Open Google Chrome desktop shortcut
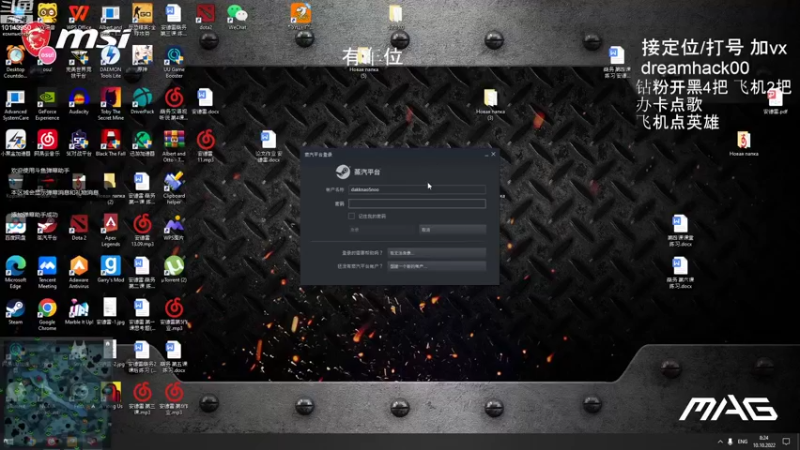Screen dimensions: 800x450 coord(47,315)
